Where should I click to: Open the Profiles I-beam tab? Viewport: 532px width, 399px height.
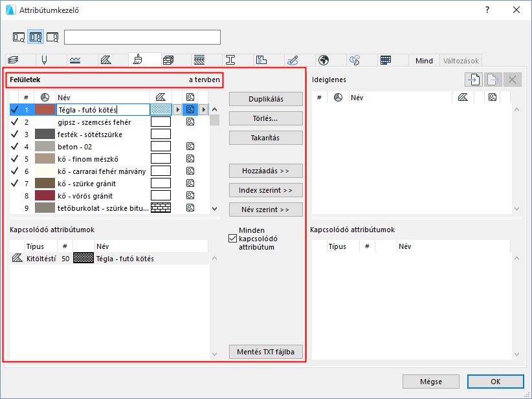230,60
